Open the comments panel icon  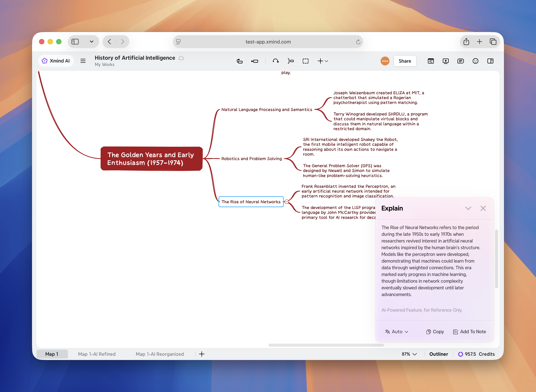click(x=460, y=61)
